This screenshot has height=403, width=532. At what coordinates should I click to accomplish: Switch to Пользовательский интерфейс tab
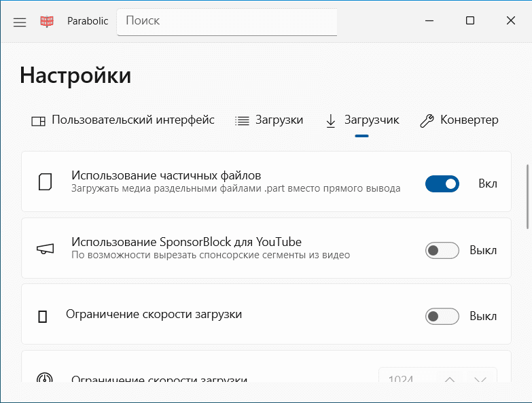coord(124,120)
